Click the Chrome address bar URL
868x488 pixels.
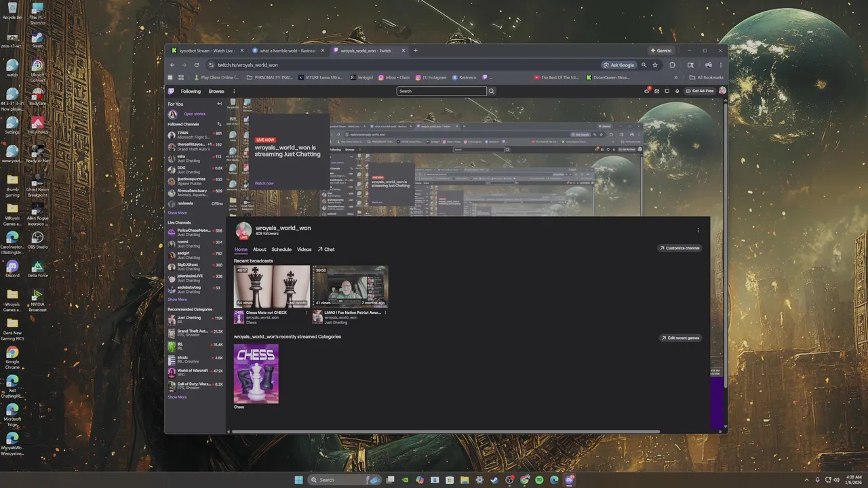tap(248, 65)
